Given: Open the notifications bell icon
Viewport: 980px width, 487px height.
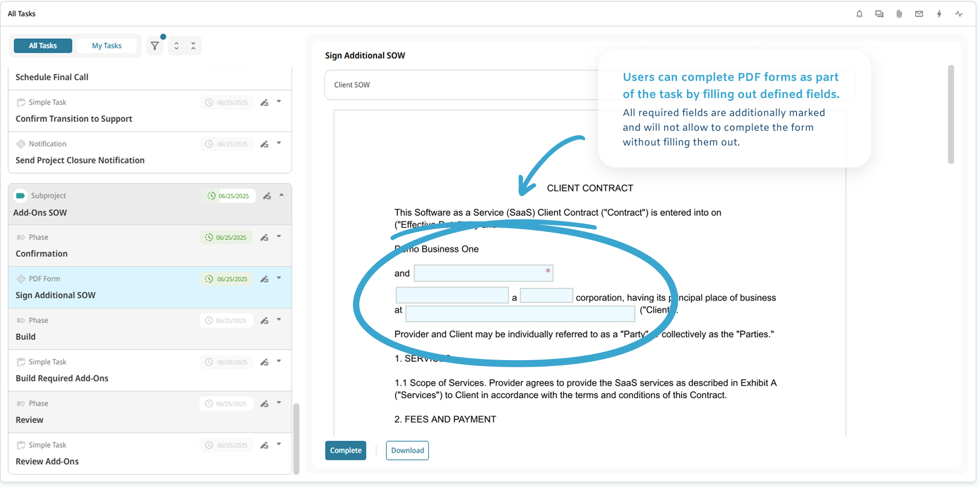Looking at the screenshot, I should click(x=859, y=14).
